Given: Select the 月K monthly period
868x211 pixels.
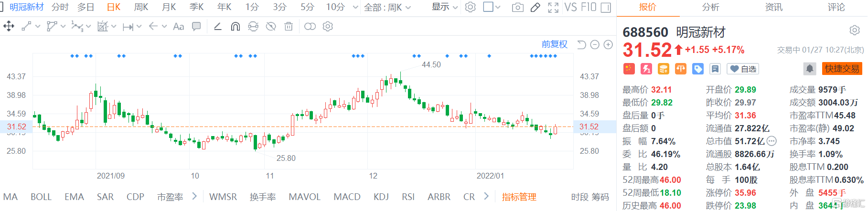Looking at the screenshot, I should 169,7.
